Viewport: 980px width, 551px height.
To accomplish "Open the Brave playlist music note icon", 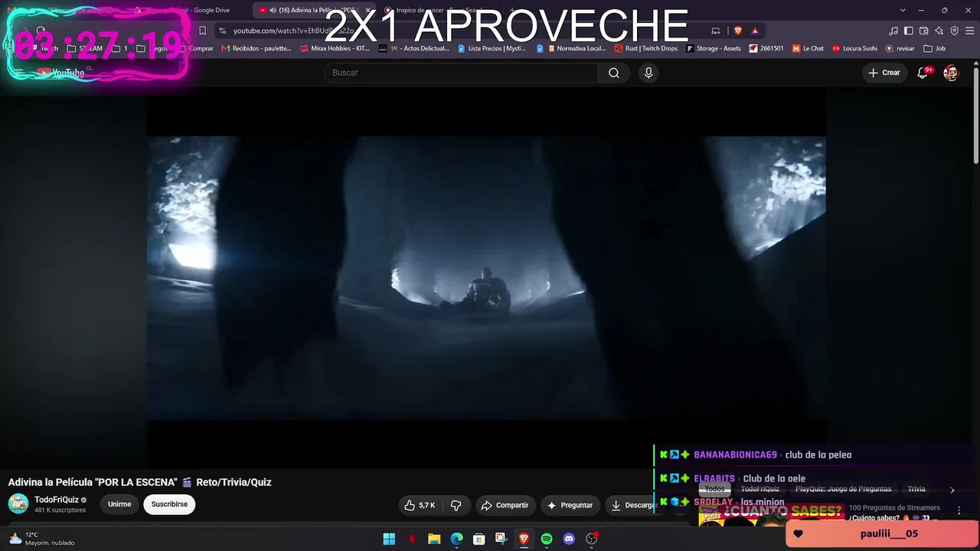I will coord(893,31).
